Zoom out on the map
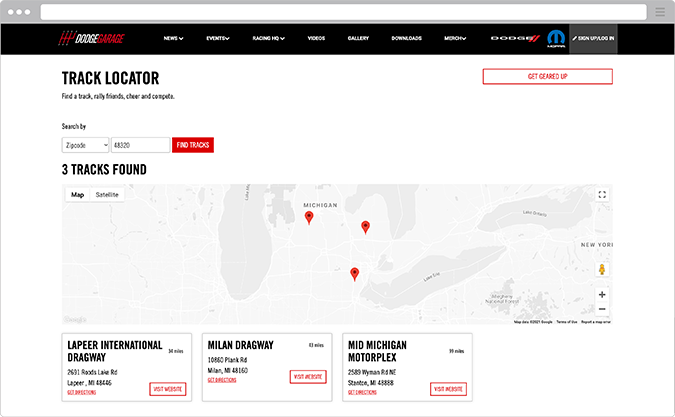The image size is (675, 417). pos(602,309)
